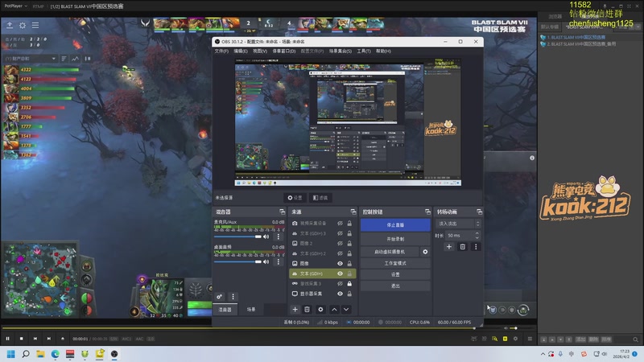This screenshot has width=644, height=362.
Task: Pause playback in PotPlayer
Action: tap(8, 339)
